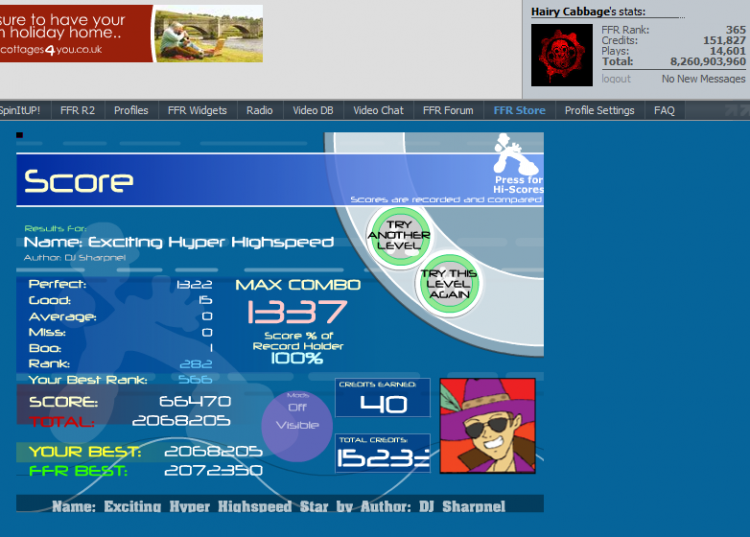Open the FFR Store link
Viewport: 750px width, 537px height.
point(519,110)
